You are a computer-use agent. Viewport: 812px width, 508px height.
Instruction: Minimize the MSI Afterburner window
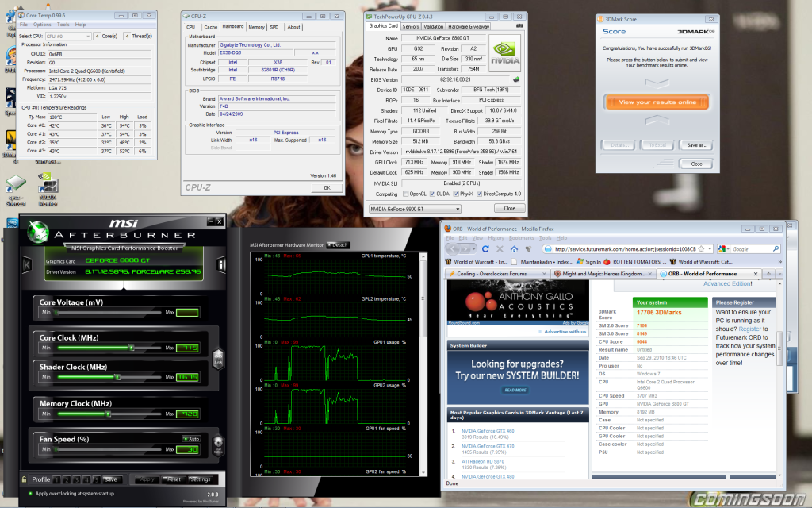point(210,222)
